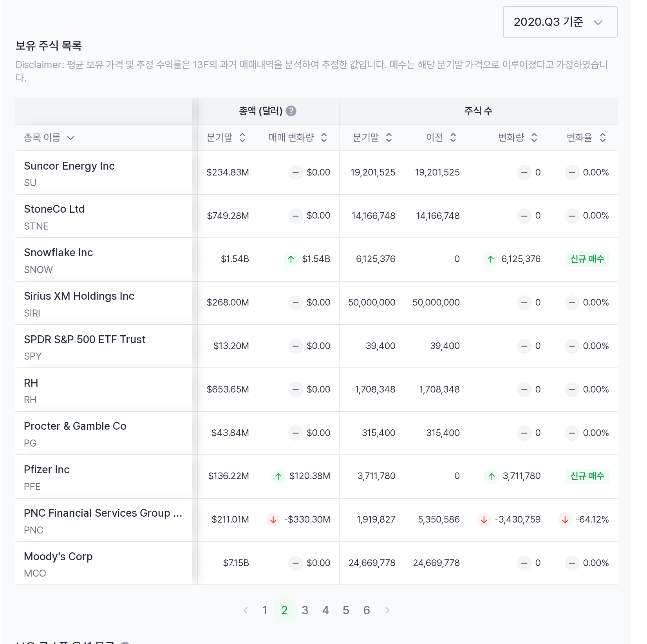
Task: Jump to page 3
Action: [x=305, y=610]
